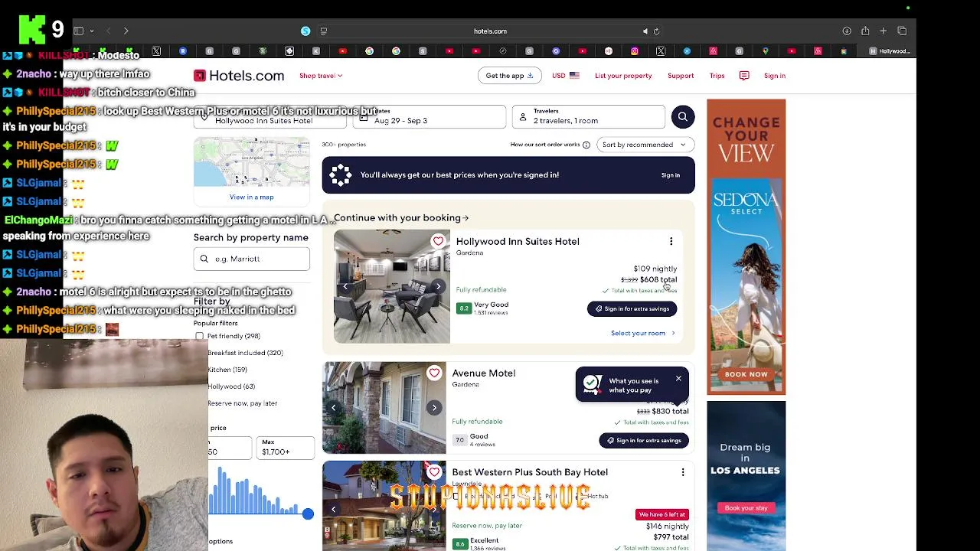
Task: Open the Instagram favorites bar icon
Action: tap(635, 51)
